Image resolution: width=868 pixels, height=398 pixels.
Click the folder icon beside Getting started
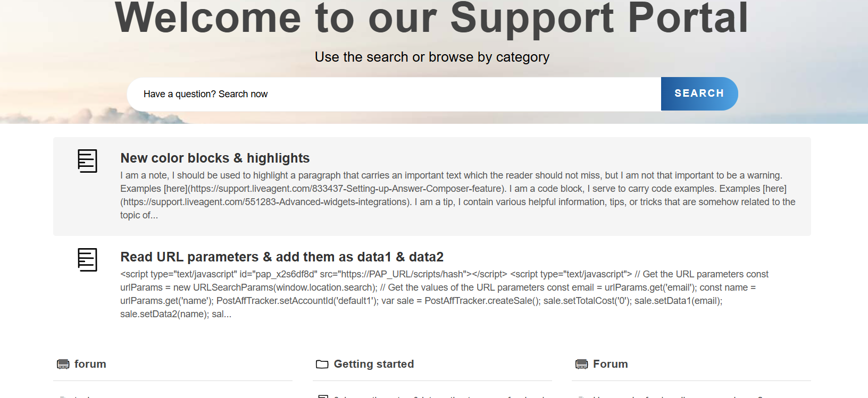click(x=322, y=364)
